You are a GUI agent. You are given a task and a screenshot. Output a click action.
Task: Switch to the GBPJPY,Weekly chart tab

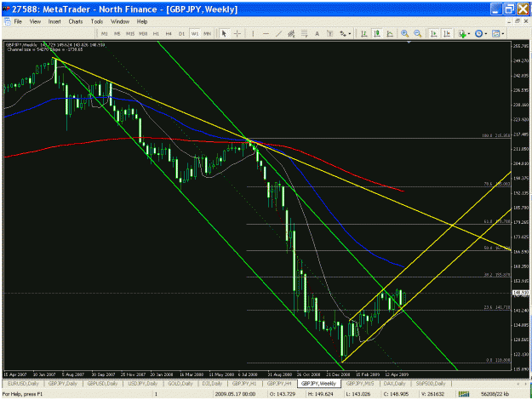click(318, 383)
